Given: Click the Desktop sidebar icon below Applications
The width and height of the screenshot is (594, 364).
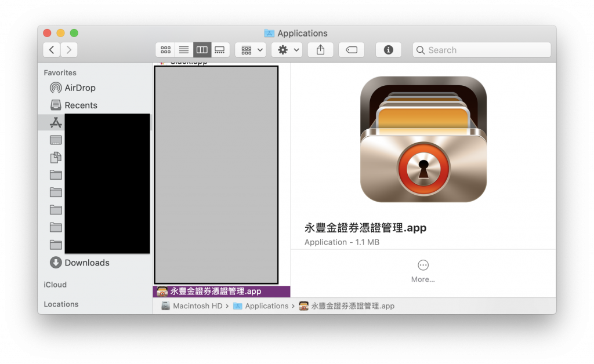Looking at the screenshot, I should pos(56,140).
